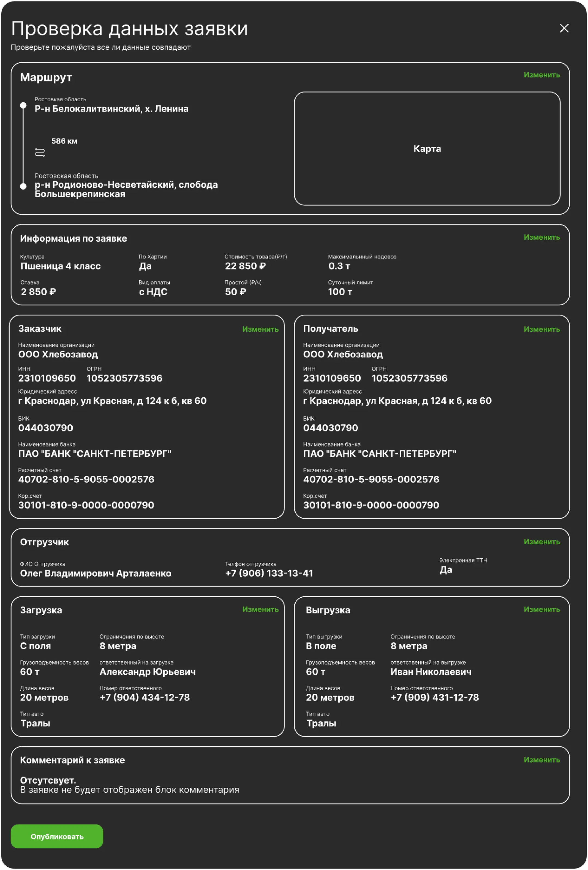588x870 pixels.
Task: Click the shipper phone number +7 (906) 133-13-41
Action: click(x=269, y=573)
